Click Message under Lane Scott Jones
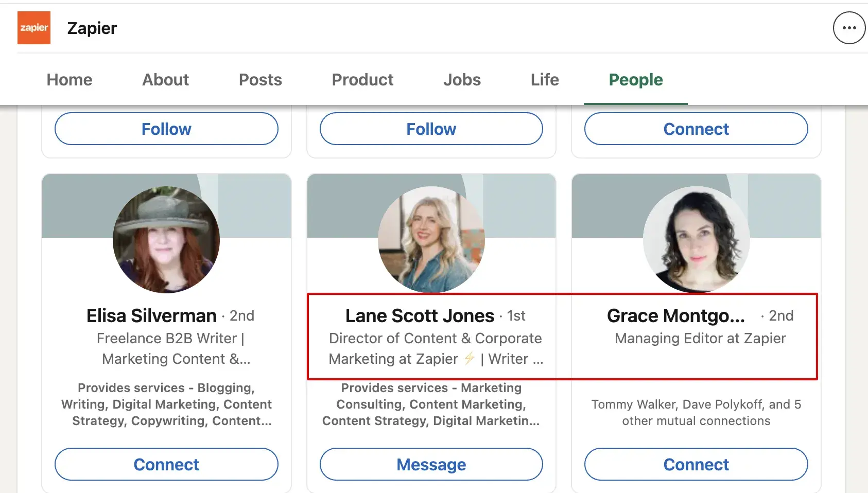The image size is (868, 493). pyautogui.click(x=431, y=464)
